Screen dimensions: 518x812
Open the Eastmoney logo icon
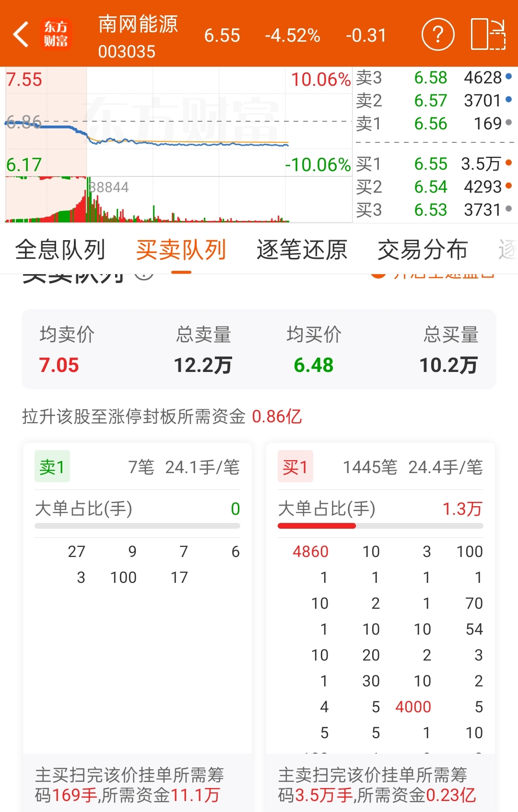tap(56, 34)
